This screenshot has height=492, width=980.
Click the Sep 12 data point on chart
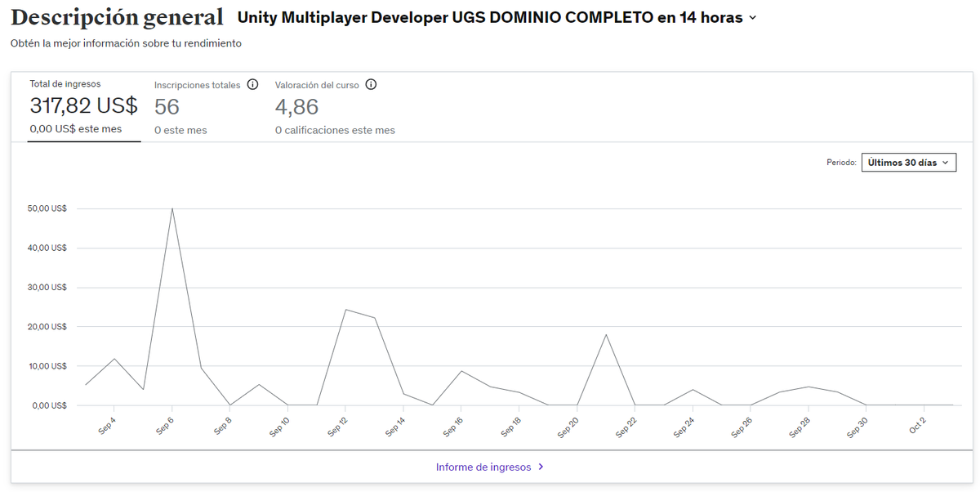(x=345, y=309)
